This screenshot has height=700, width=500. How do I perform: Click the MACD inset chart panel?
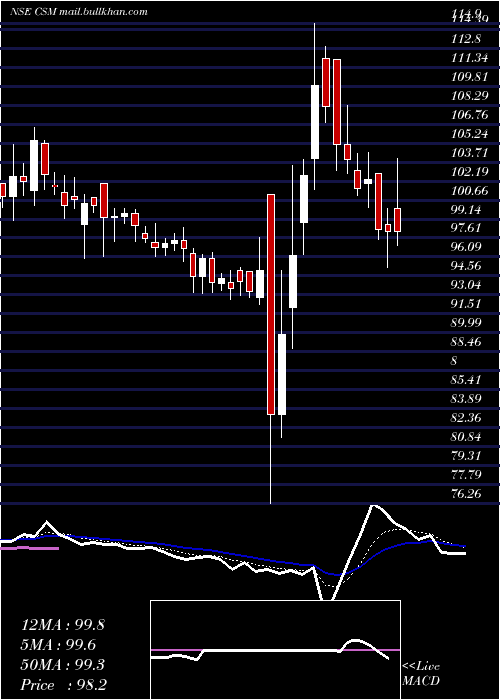(275, 650)
